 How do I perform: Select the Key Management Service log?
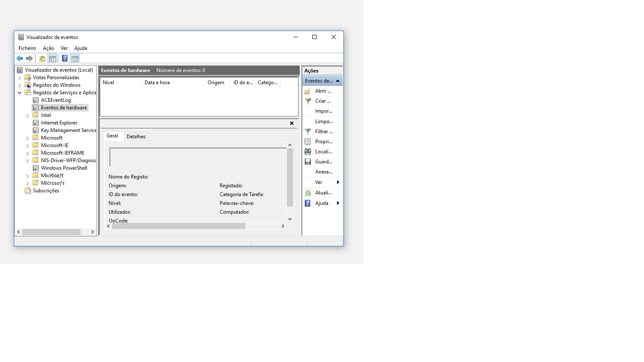(x=68, y=130)
